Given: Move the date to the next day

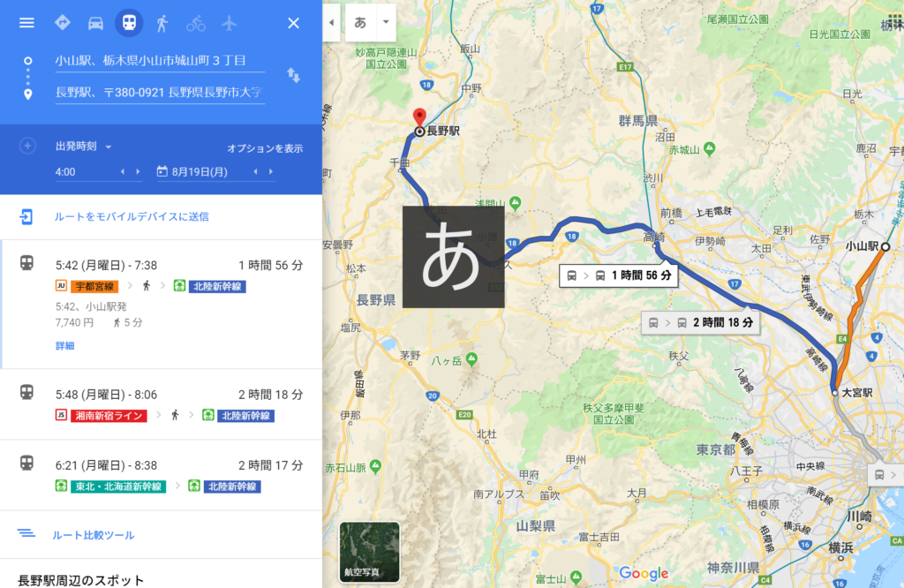Looking at the screenshot, I should tap(271, 172).
